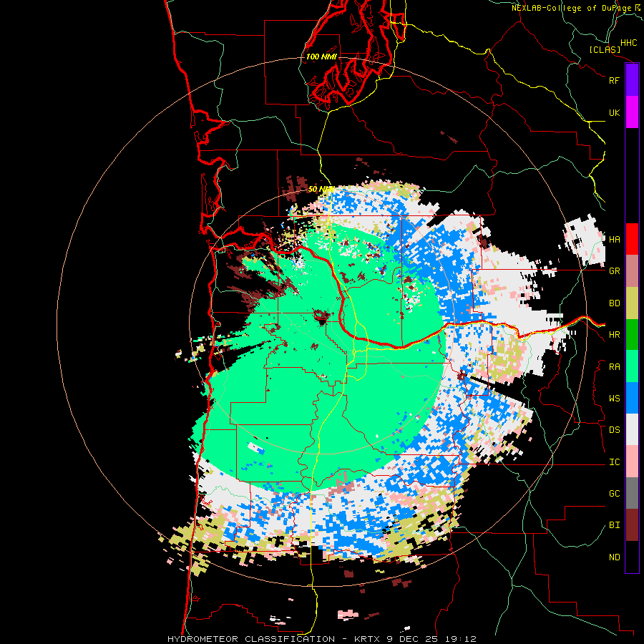Viewport: 644px width, 644px height.
Task: Click the 'BD' legend label
Action: tap(614, 303)
